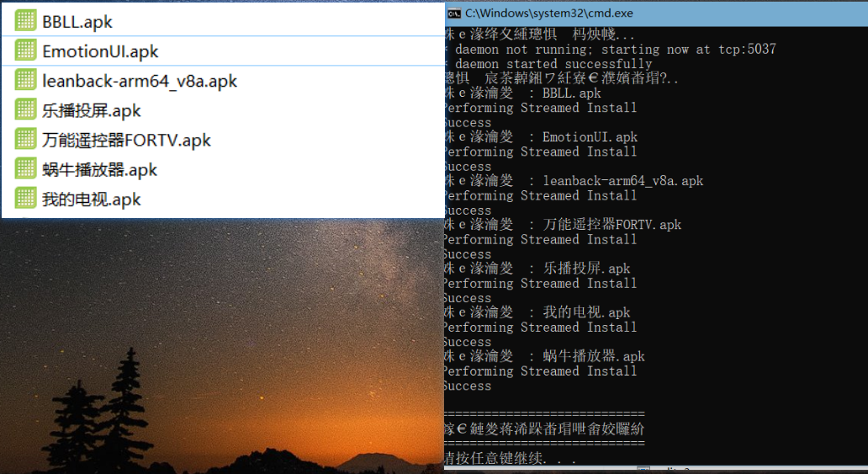
Task: Select the 我的电视.apk file name
Action: (92, 200)
